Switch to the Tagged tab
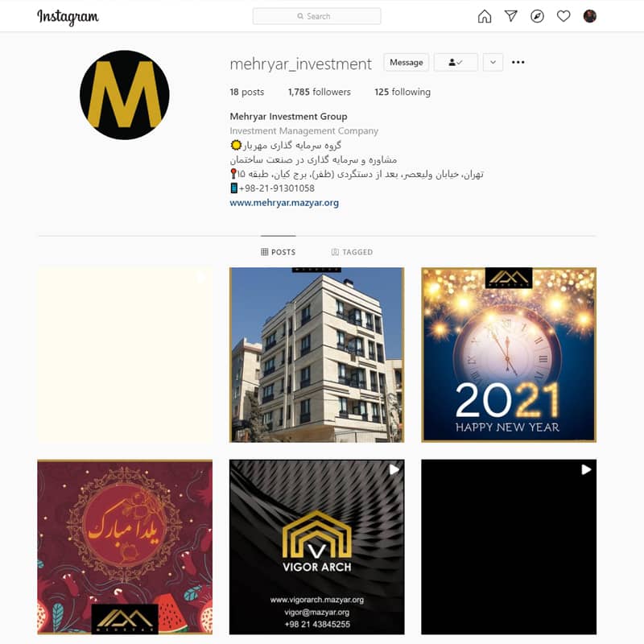This screenshot has width=644, height=644. click(x=352, y=252)
